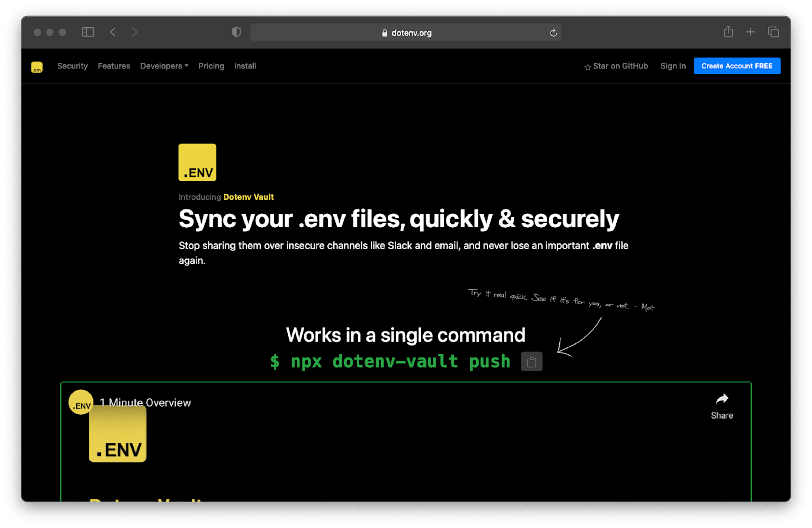The width and height of the screenshot is (812, 528).
Task: Click Create Account FREE button
Action: point(737,66)
